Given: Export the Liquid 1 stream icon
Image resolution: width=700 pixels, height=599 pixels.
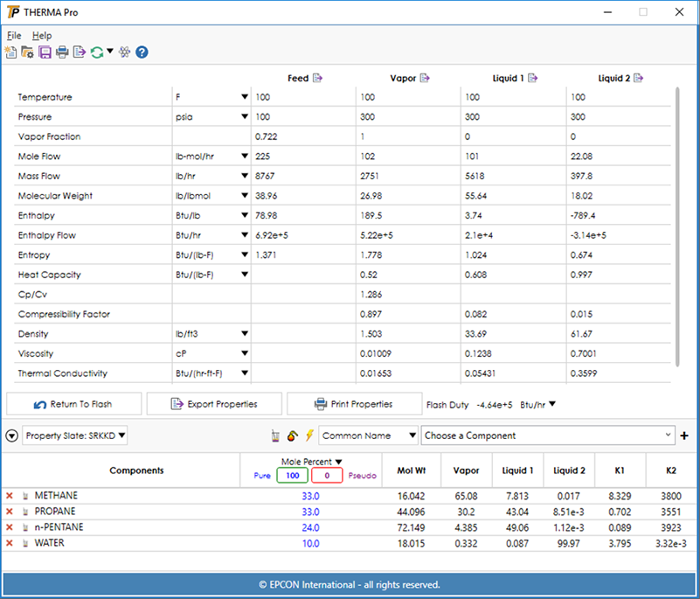Looking at the screenshot, I should (532, 78).
